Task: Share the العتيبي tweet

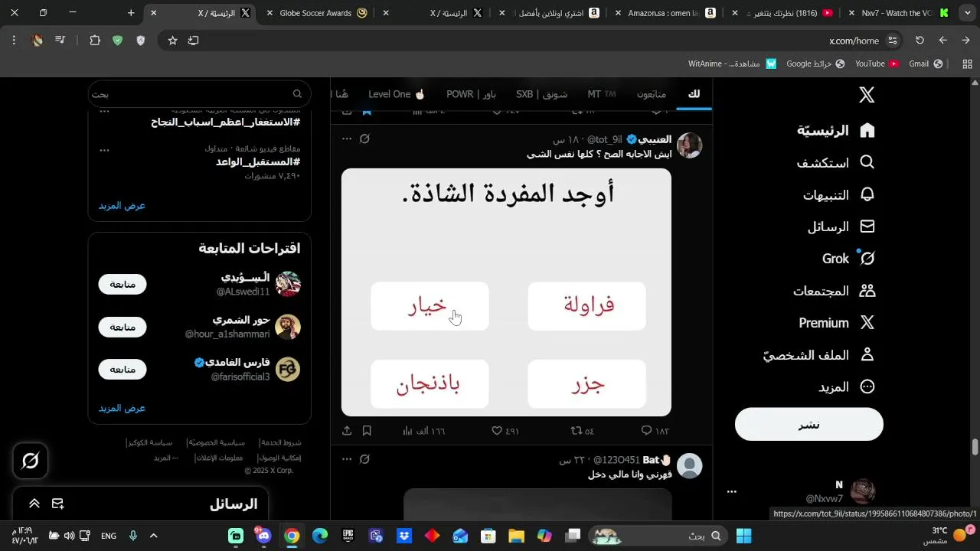Action: click(347, 431)
